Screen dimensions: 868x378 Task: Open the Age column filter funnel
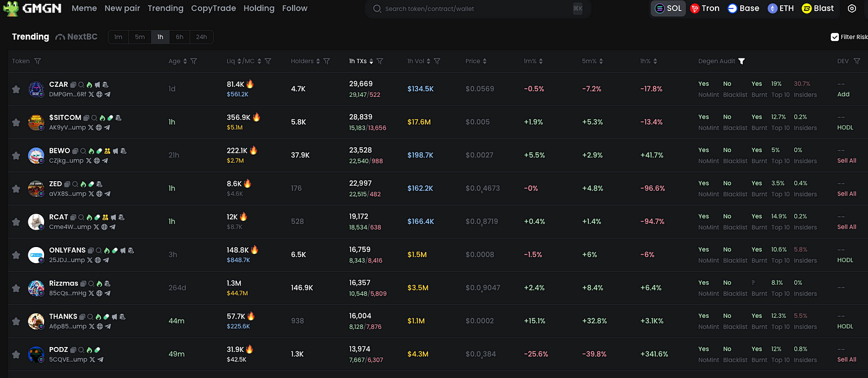[193, 61]
